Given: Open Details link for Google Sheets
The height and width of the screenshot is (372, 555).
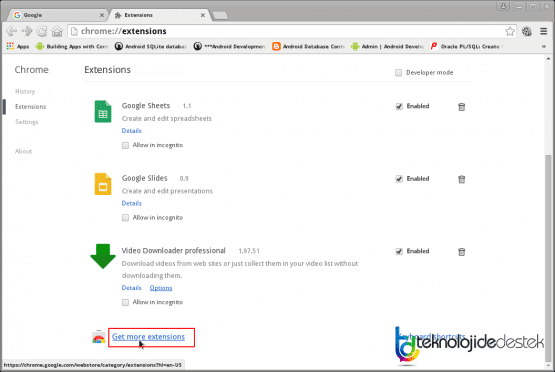Looking at the screenshot, I should (x=131, y=131).
